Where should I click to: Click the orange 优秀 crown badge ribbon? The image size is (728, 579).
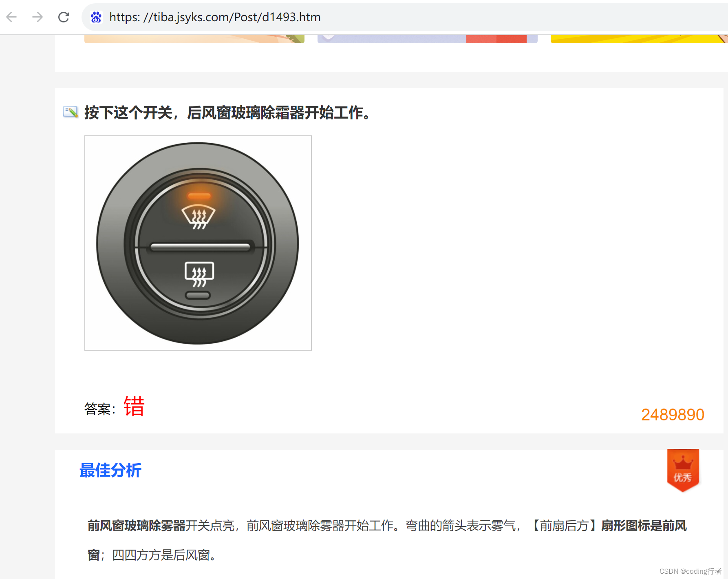pyautogui.click(x=682, y=471)
